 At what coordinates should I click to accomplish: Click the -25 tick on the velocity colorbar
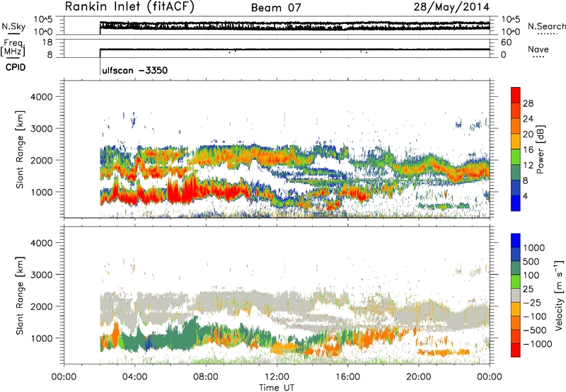tap(533, 303)
